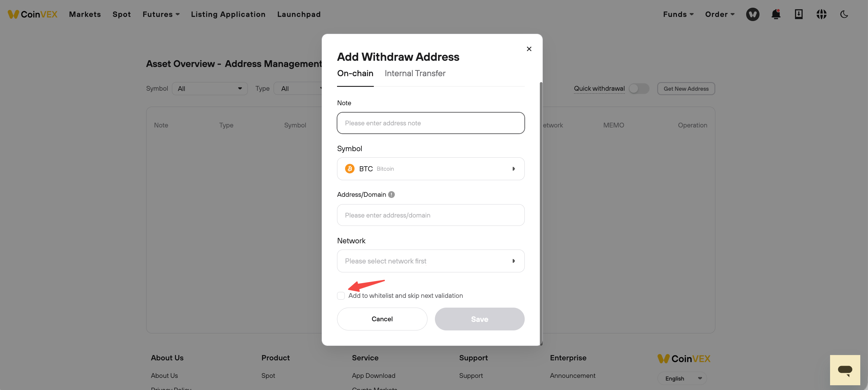This screenshot has width=868, height=390.
Task: Open the language globe icon
Action: tap(821, 14)
